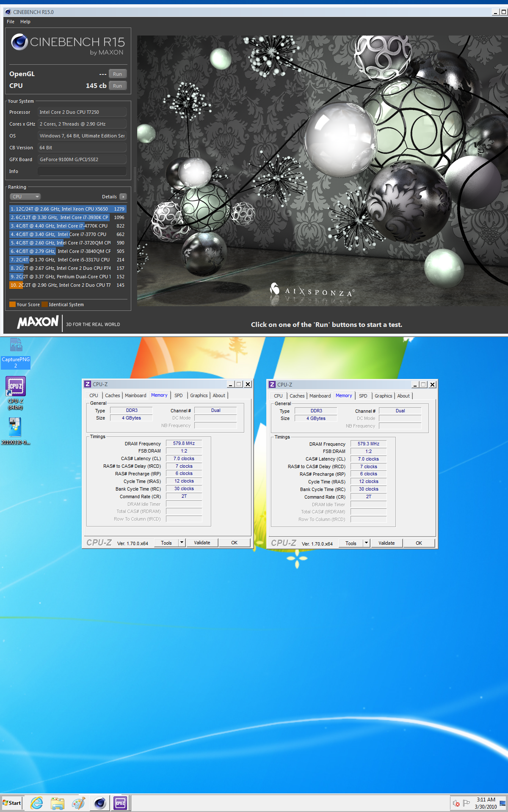Screen dimensions: 508x812
Task: Click Validate in left CPU-Z
Action: click(202, 543)
